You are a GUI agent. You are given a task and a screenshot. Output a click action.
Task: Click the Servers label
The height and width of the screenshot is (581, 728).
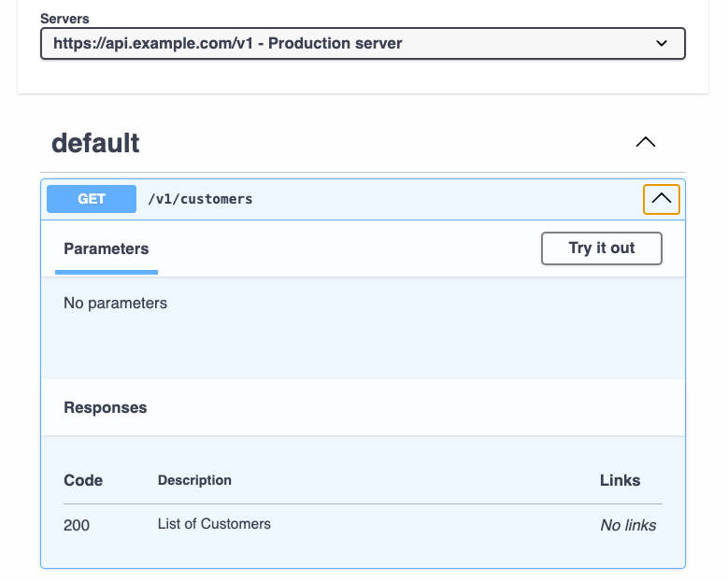(64, 19)
